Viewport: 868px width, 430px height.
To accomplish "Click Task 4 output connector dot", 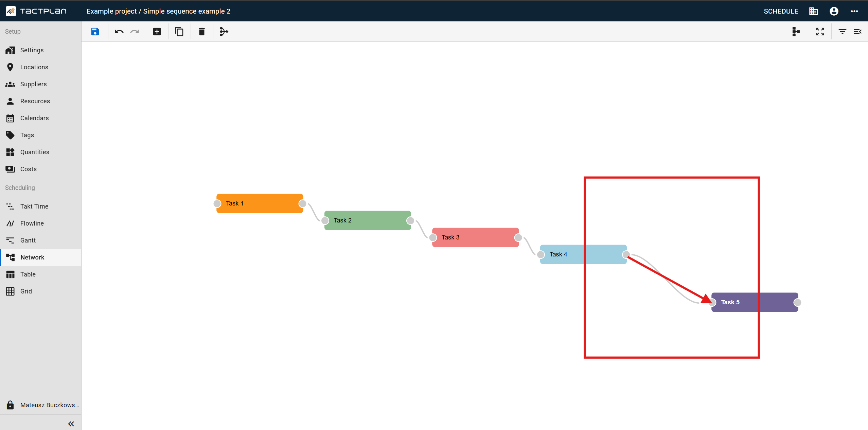I will (x=626, y=254).
